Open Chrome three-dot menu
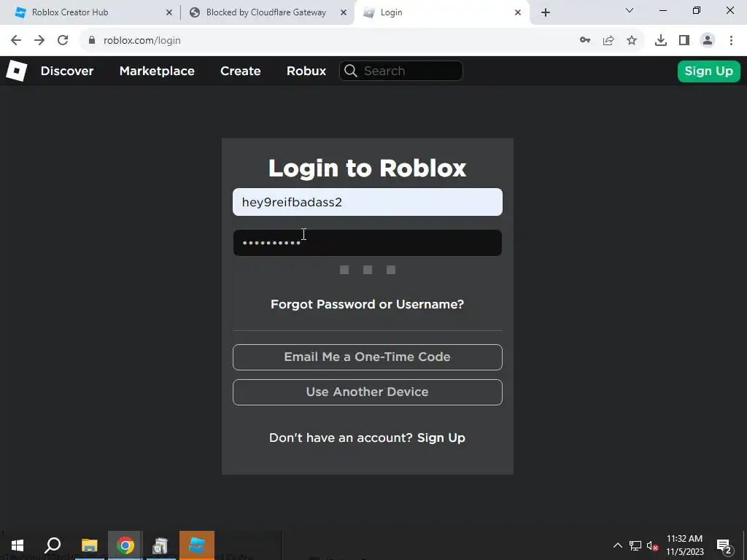This screenshot has width=747, height=560. click(x=731, y=41)
